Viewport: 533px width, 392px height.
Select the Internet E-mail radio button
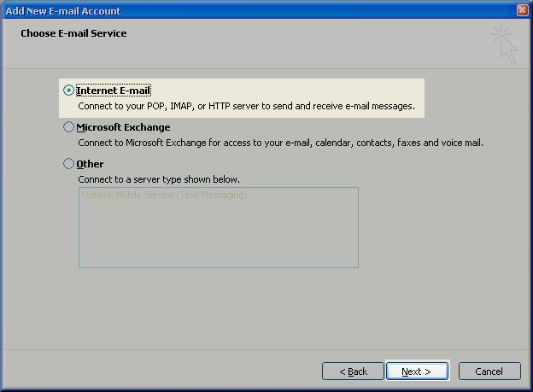69,91
